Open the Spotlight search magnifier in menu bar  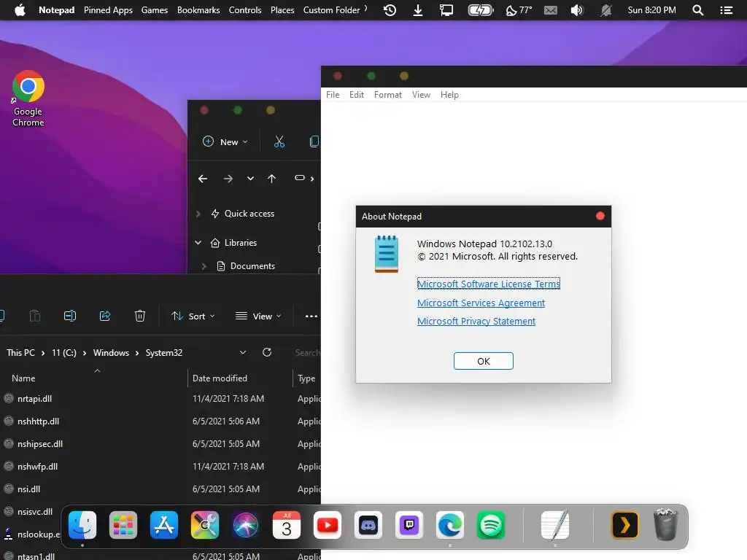[x=697, y=10]
